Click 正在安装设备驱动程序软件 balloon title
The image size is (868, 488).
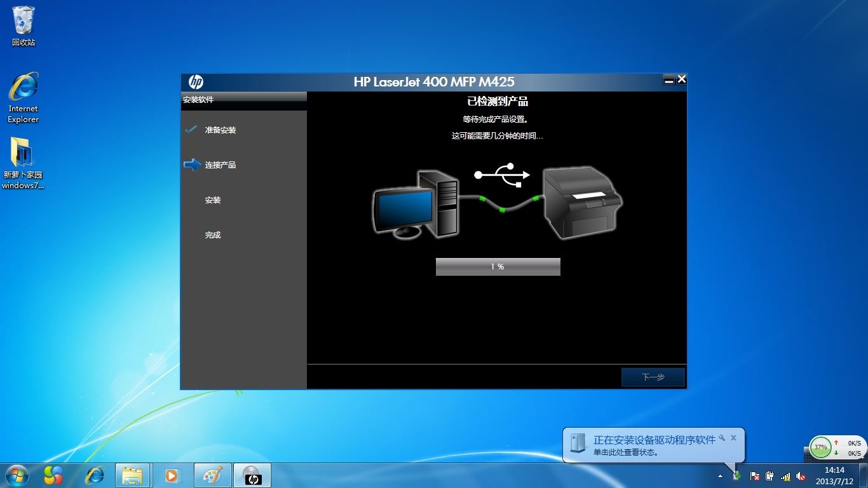pos(654,440)
